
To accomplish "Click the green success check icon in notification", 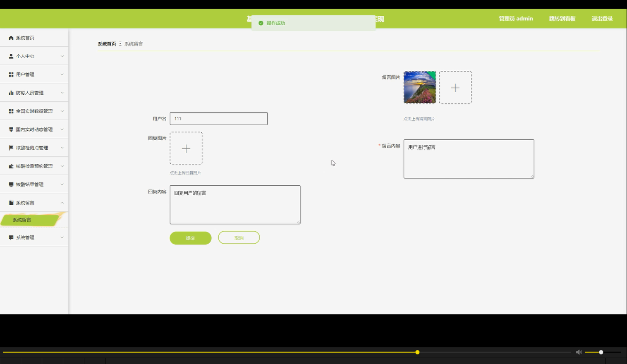I will [261, 23].
